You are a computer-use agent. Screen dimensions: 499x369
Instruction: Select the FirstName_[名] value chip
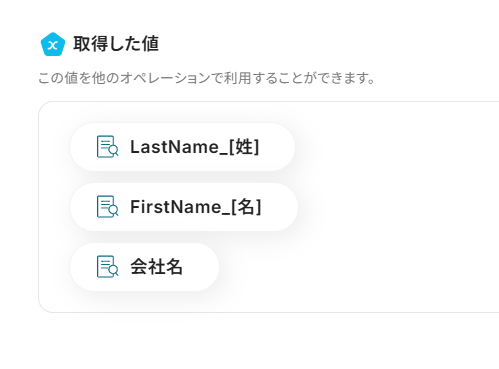[x=184, y=207]
